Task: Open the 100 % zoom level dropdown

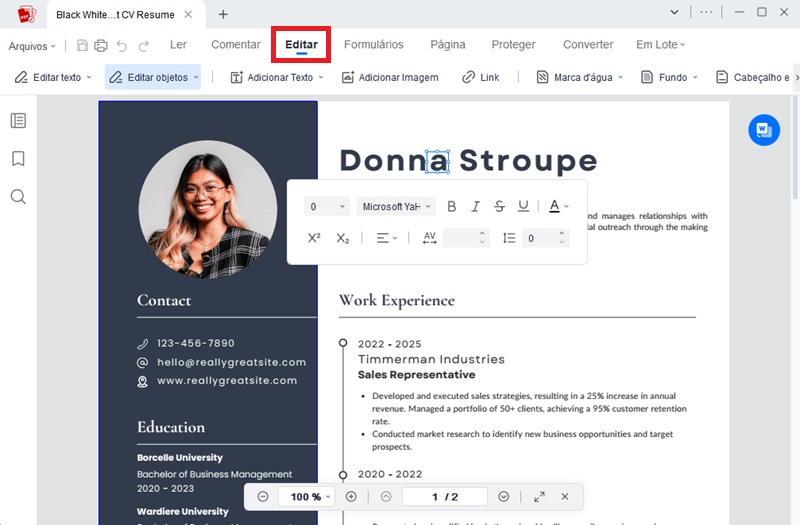Action: click(x=306, y=496)
